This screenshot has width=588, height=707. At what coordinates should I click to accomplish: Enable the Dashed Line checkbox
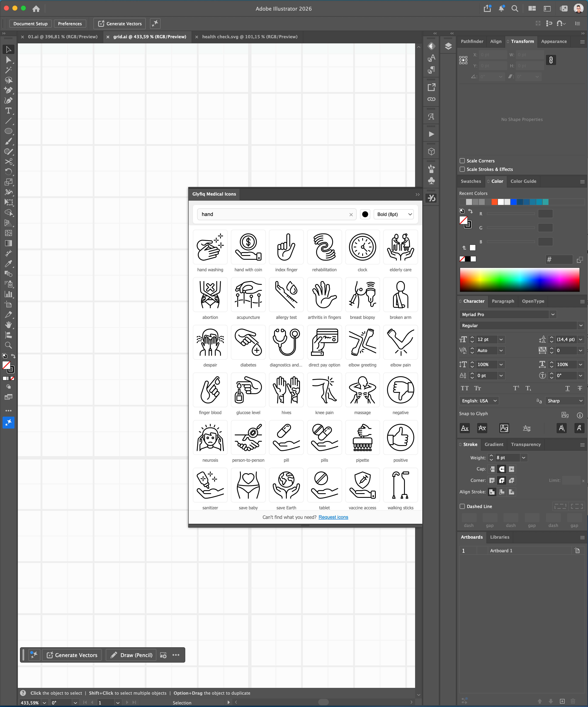[x=462, y=506]
